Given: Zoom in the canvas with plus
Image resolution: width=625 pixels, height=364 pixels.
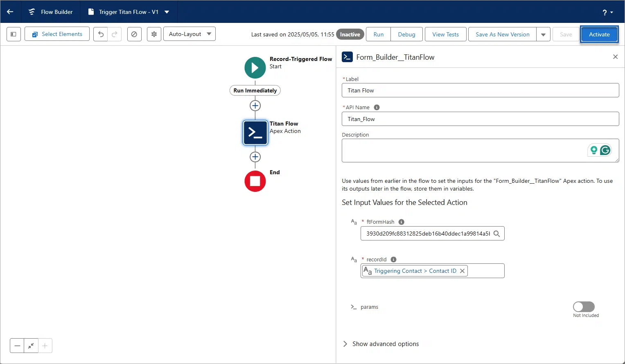Looking at the screenshot, I should coord(45,346).
